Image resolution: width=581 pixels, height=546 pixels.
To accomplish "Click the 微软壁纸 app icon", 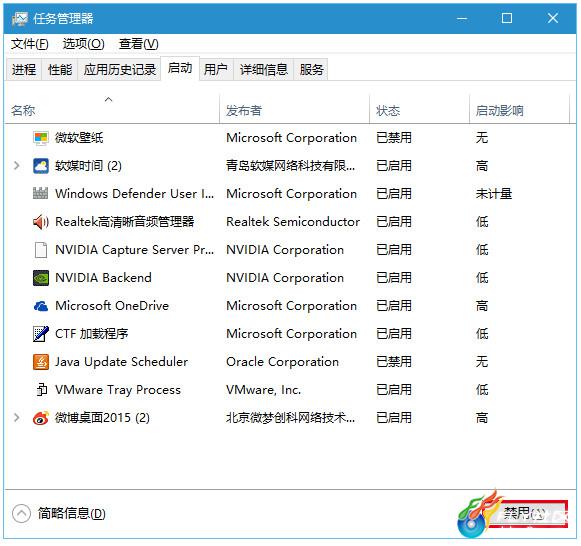I will 41,138.
